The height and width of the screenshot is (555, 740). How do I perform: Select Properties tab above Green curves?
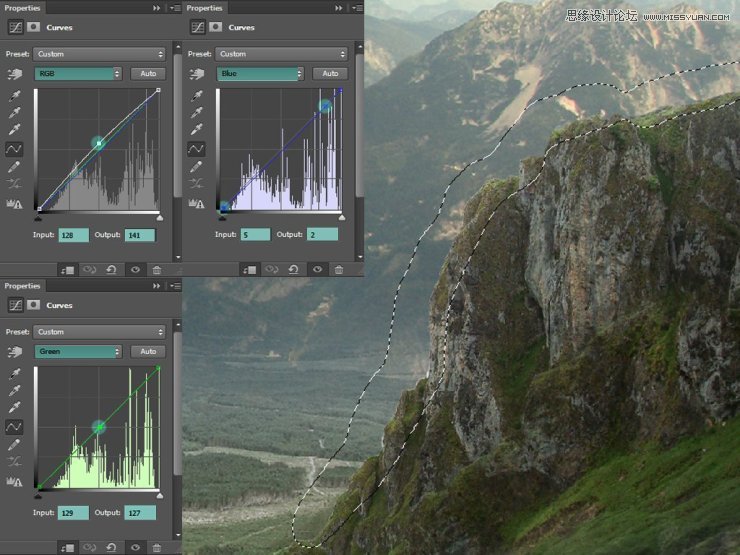pyautogui.click(x=22, y=286)
